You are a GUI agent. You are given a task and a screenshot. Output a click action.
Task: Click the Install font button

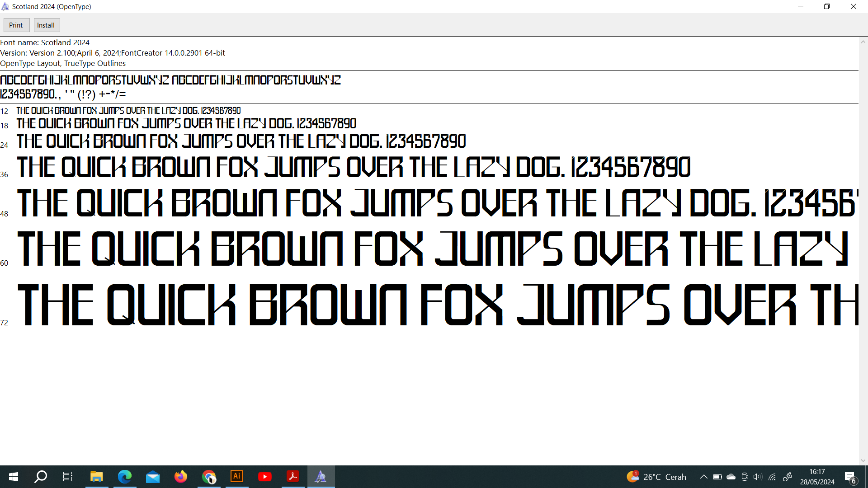click(46, 25)
